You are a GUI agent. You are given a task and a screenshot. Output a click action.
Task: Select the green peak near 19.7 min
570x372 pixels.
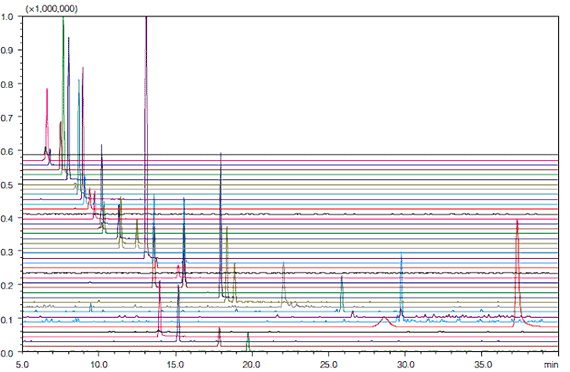coord(248,341)
